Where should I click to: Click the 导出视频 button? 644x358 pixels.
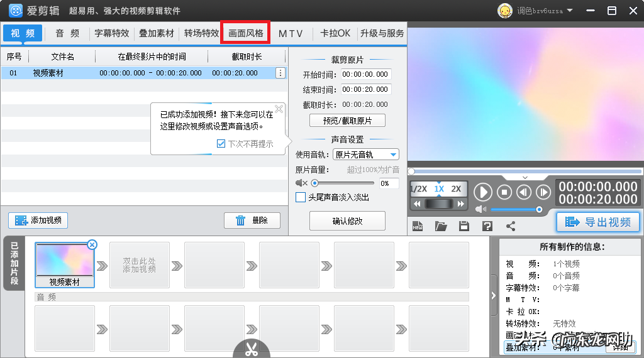597,222
